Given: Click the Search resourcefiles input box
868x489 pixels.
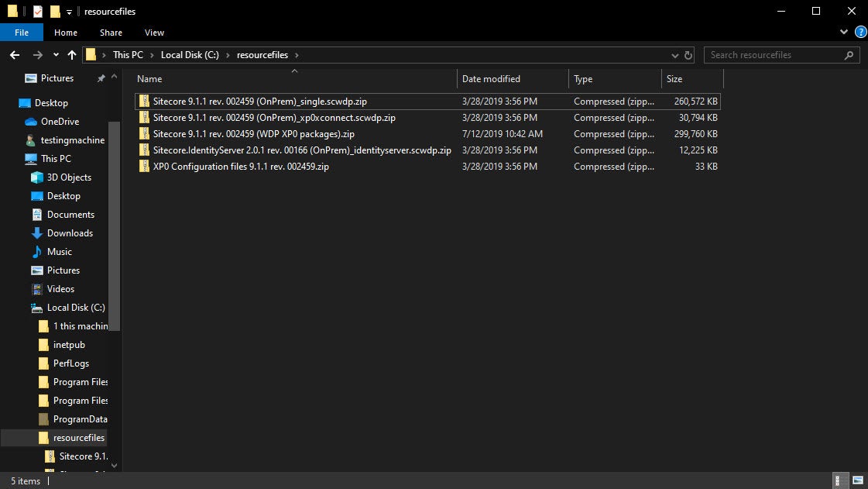Looking at the screenshot, I should (x=774, y=55).
